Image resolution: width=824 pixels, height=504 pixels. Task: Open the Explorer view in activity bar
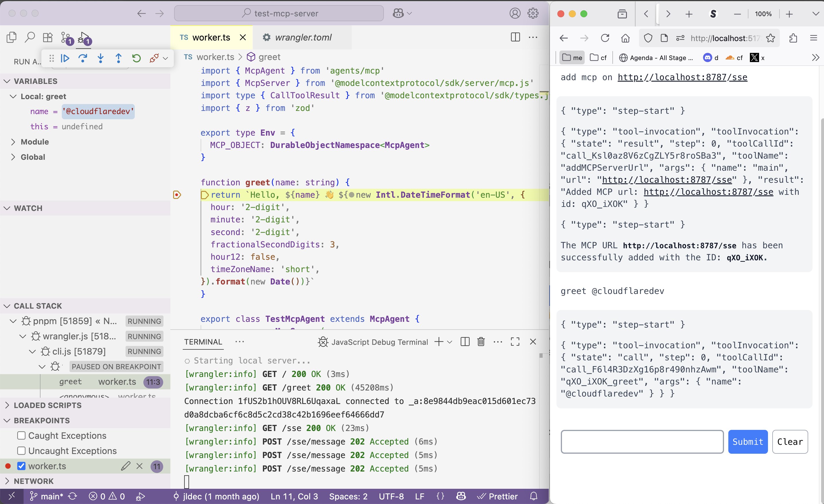coord(11,37)
